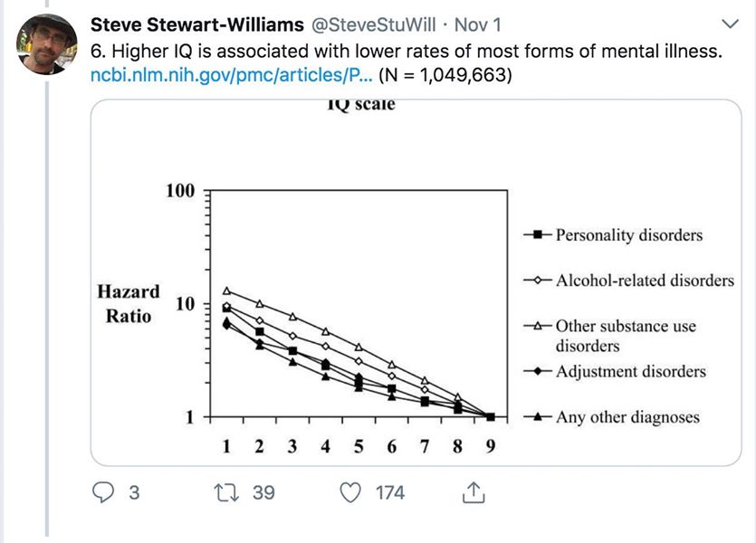The height and width of the screenshot is (543, 756).
Task: Click the Other substance use disorders legend
Action: (x=625, y=336)
